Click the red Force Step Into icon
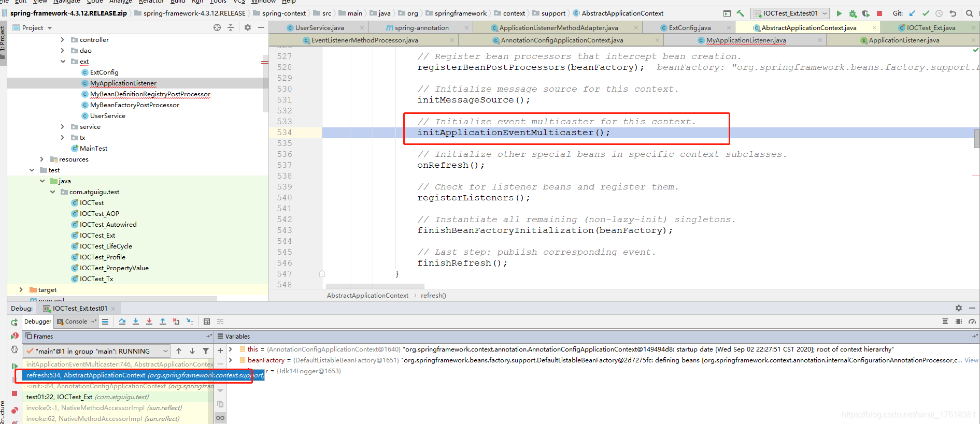This screenshot has height=424, width=980. (149, 321)
